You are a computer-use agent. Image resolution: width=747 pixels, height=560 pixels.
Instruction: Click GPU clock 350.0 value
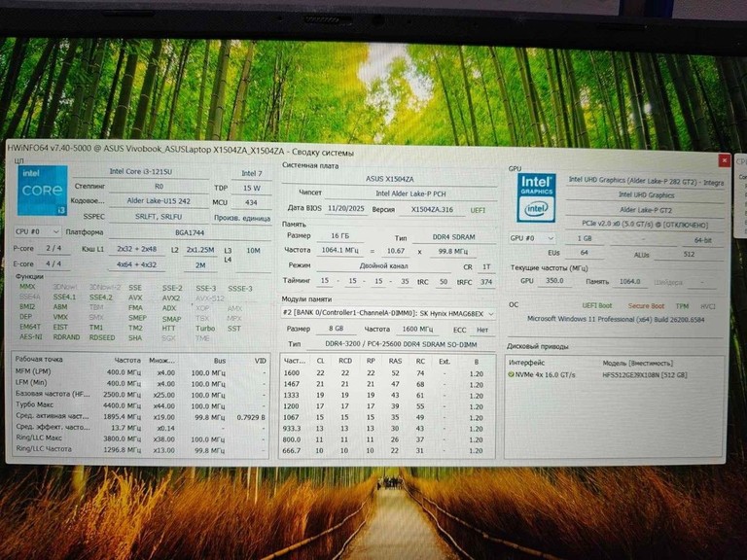click(554, 281)
